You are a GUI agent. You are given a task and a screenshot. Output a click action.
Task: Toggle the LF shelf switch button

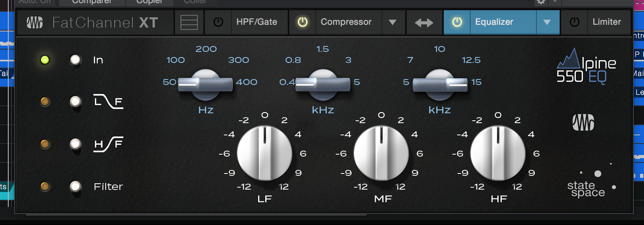pos(75,101)
